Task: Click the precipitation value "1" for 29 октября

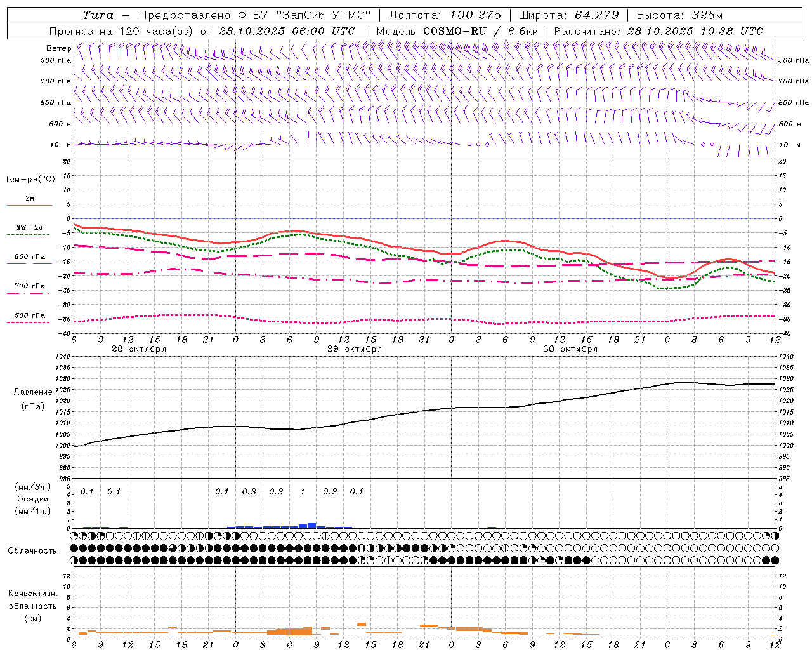Action: (x=303, y=492)
